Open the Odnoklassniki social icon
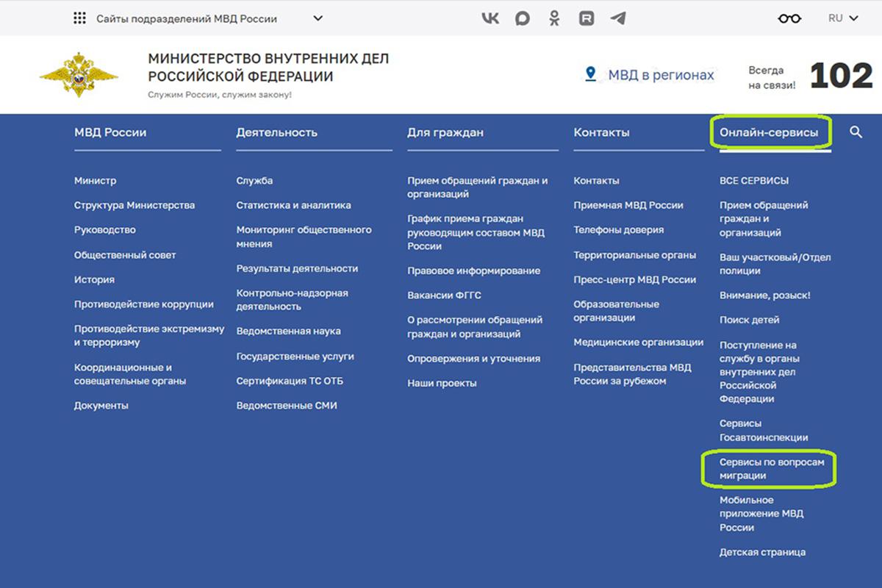This screenshot has height=588, width=882. [x=554, y=18]
